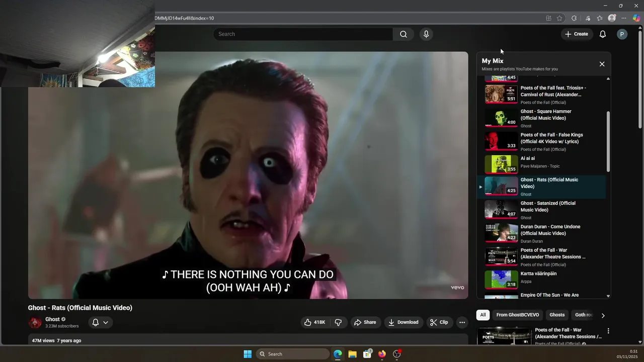
Task: Open Edge settings and more menu
Action: point(624,18)
